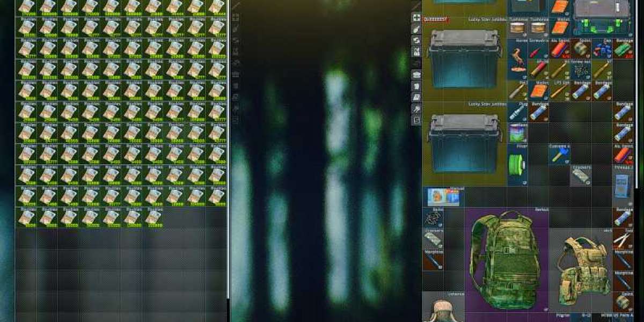The width and height of the screenshot is (644, 322).
Task: Pick the Screw nuts item
Action: click(581, 70)
